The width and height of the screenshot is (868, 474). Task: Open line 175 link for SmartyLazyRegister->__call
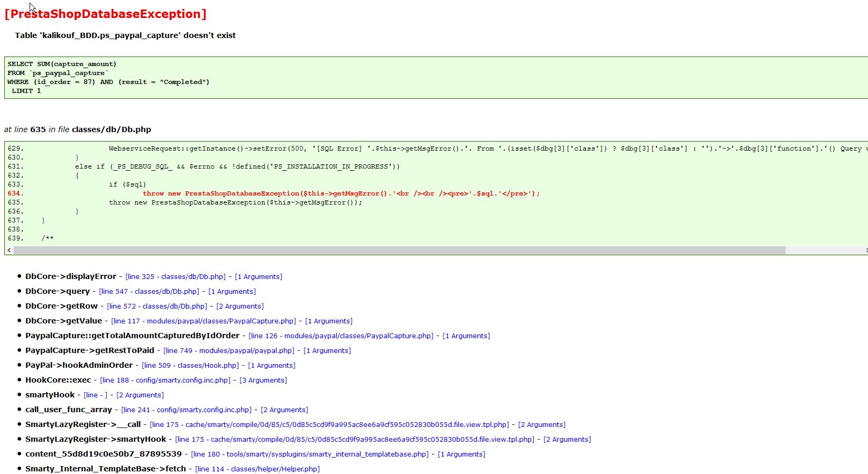(x=329, y=424)
